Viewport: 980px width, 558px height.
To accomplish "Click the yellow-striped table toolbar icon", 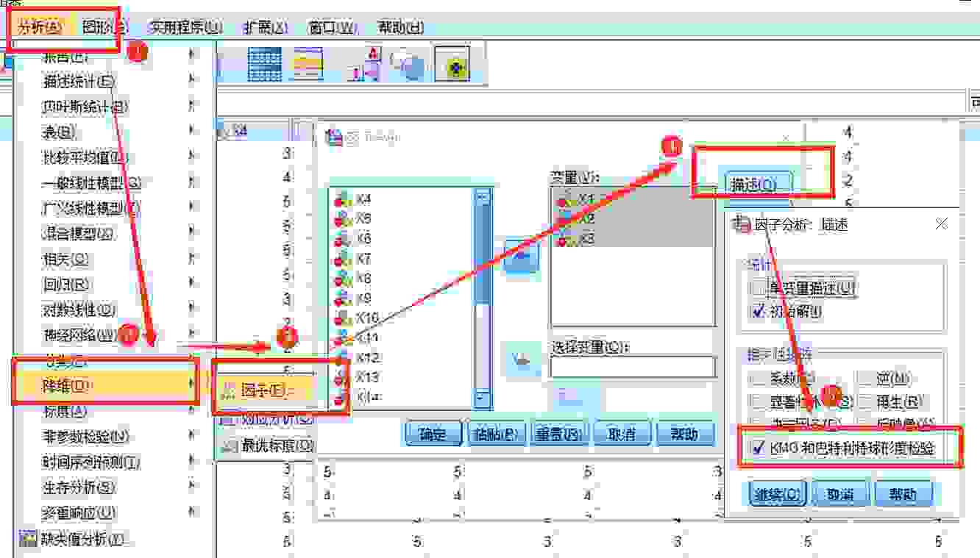I will [x=309, y=64].
